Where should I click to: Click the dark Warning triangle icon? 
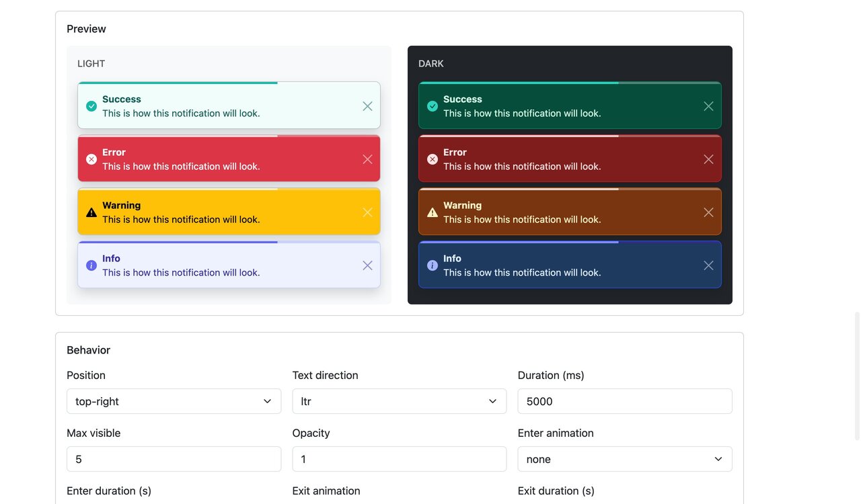click(433, 212)
